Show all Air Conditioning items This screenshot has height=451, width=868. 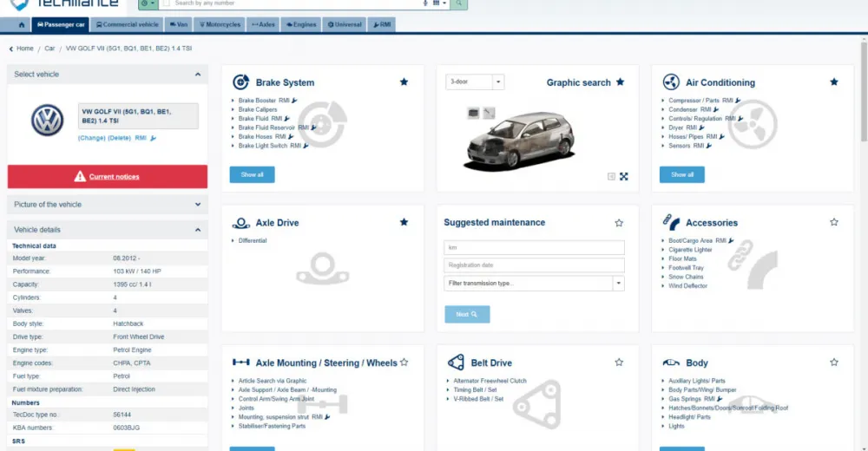click(x=682, y=174)
